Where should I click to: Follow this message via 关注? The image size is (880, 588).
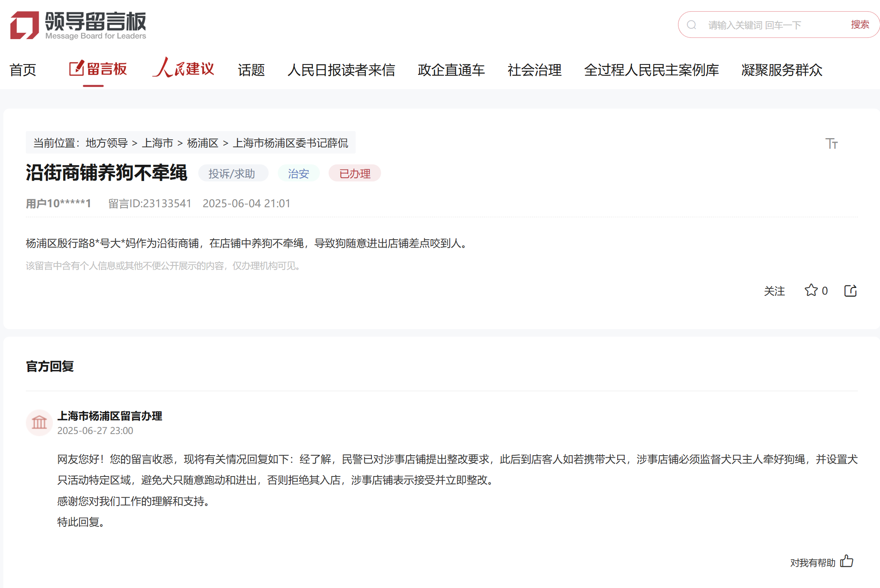coord(774,291)
